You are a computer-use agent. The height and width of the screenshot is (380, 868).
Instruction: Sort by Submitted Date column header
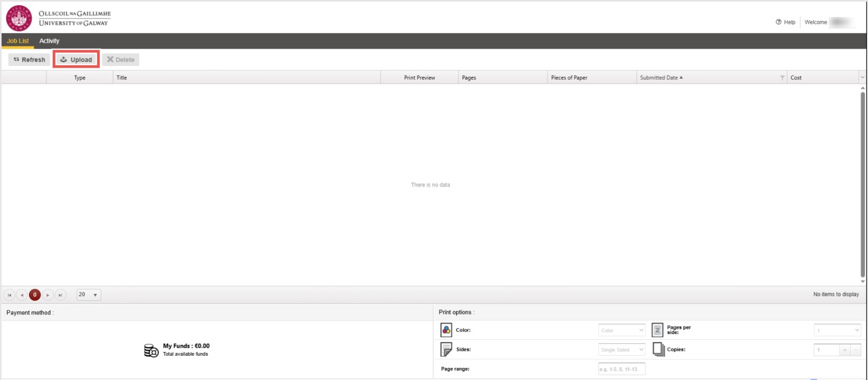click(659, 78)
